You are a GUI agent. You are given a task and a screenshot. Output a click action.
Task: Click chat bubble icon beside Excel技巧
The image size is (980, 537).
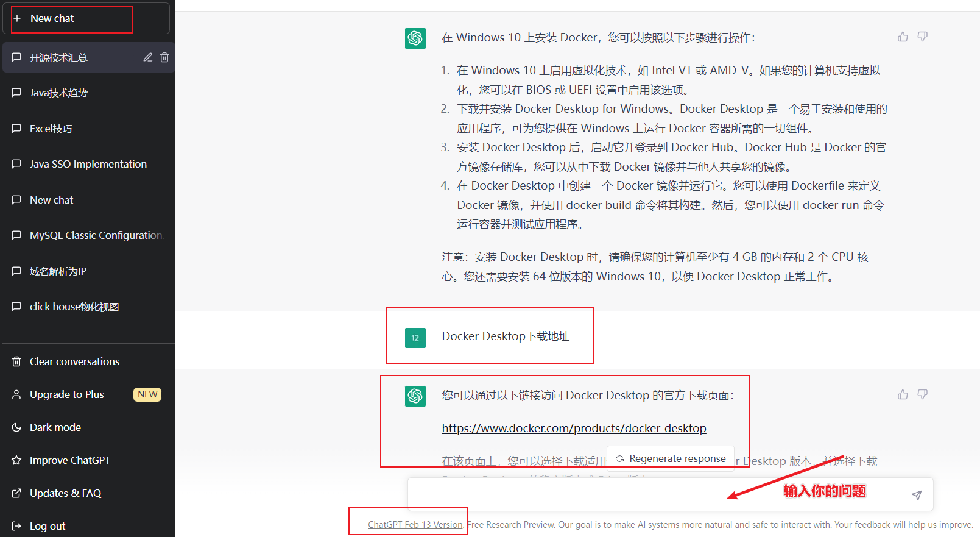[x=16, y=129]
